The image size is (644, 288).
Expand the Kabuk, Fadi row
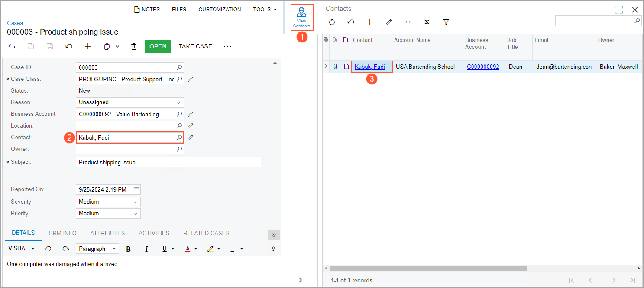pos(326,67)
